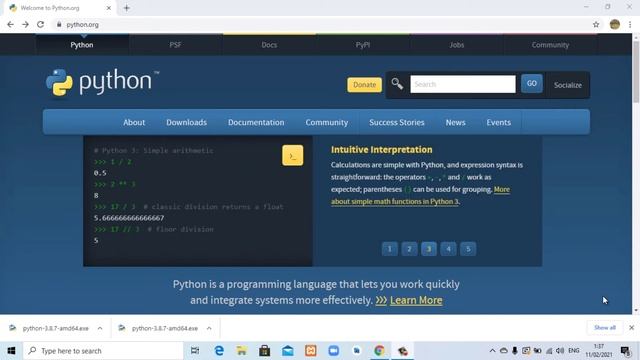The image size is (640, 360).
Task: Launch the interactive shell yellow button
Action: click(x=292, y=156)
